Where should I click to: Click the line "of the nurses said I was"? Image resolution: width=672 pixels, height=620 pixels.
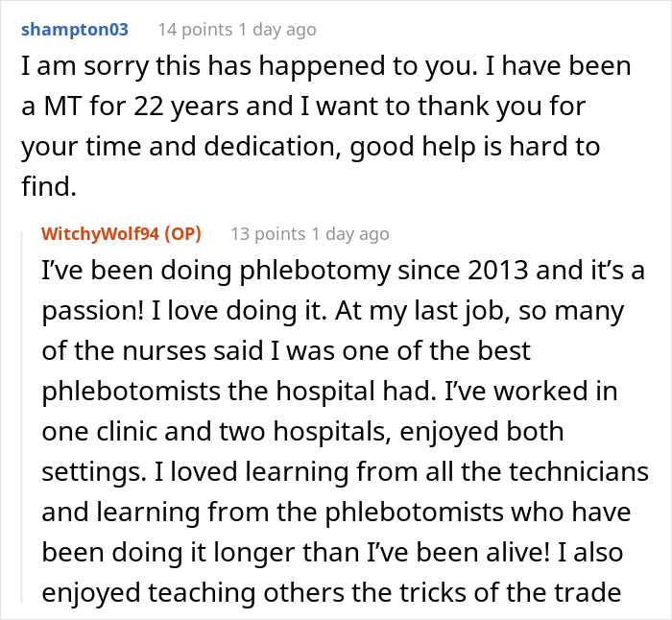point(284,351)
